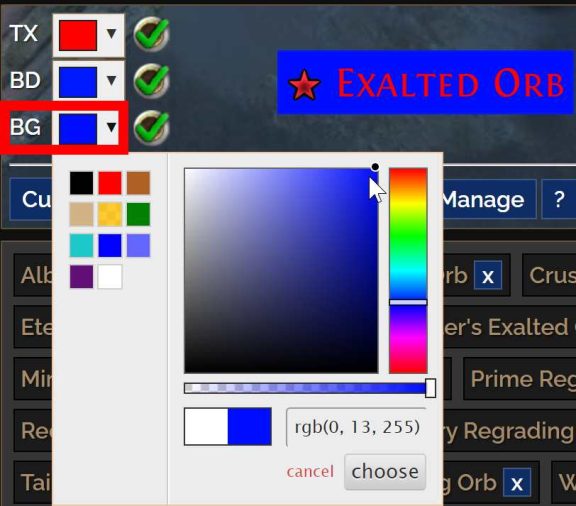The height and width of the screenshot is (506, 576).
Task: Click the alpha transparency slider handle
Action: pos(431,388)
